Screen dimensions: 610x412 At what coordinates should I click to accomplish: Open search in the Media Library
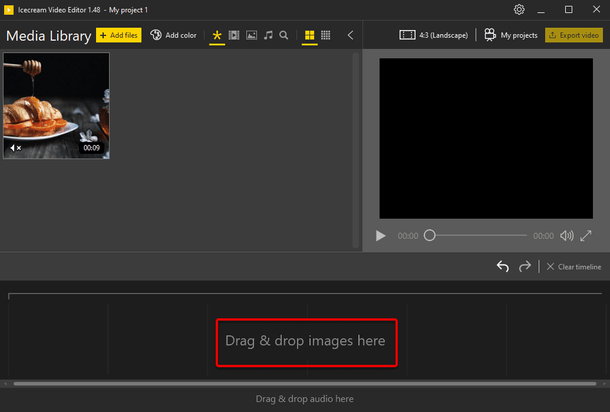point(284,35)
